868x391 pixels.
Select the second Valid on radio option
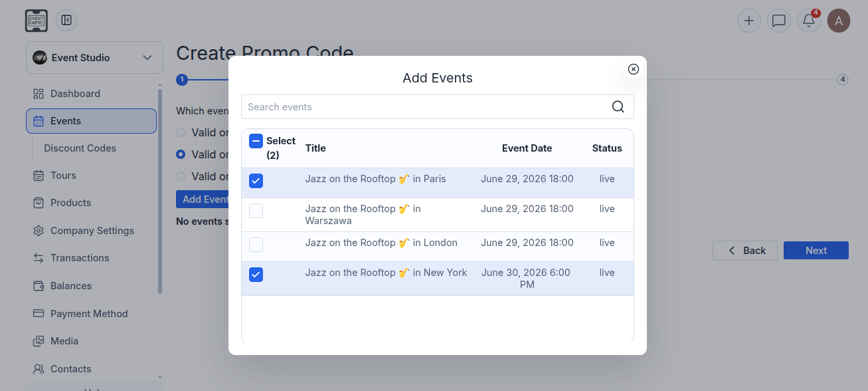181,154
